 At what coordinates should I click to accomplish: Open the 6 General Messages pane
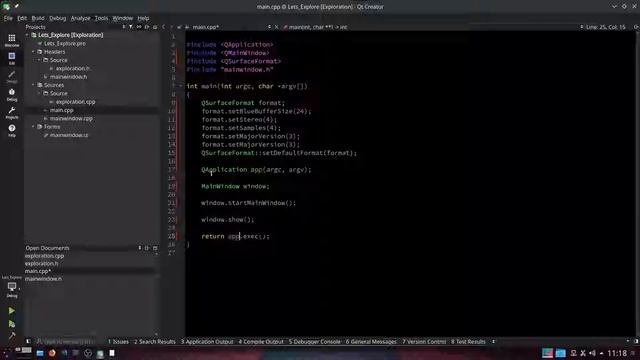[371, 342]
